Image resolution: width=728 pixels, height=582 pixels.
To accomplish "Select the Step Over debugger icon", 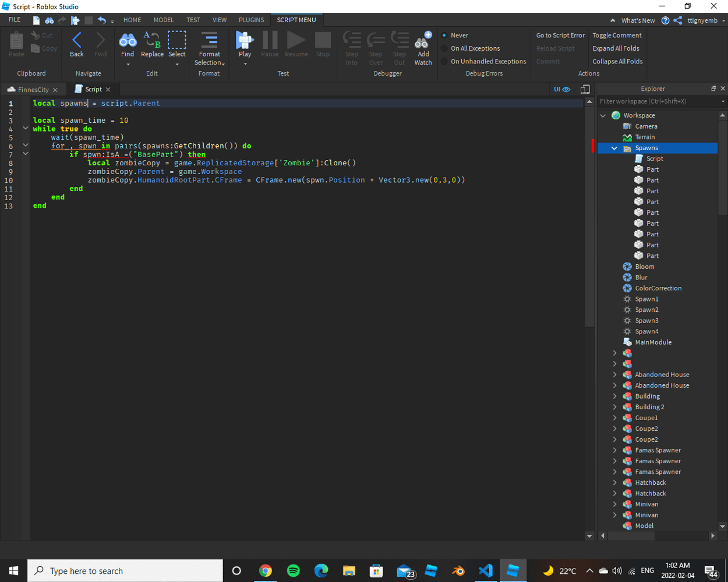I will click(376, 40).
